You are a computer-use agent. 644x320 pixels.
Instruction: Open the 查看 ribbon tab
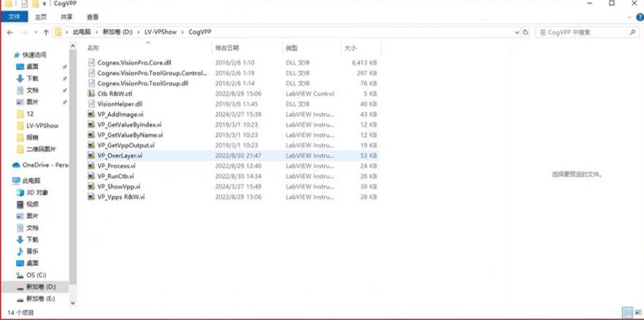(93, 17)
